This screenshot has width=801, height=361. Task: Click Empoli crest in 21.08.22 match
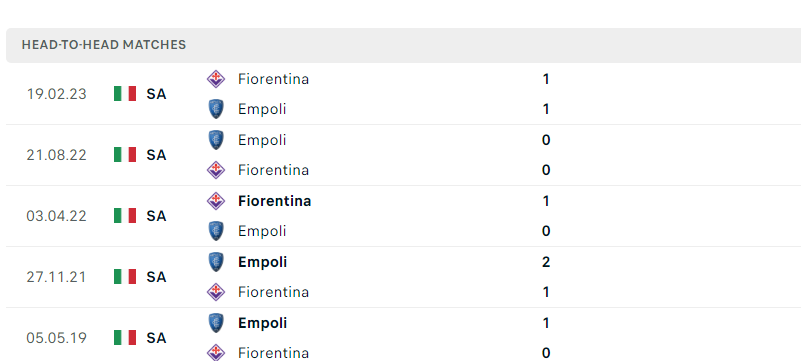point(216,140)
